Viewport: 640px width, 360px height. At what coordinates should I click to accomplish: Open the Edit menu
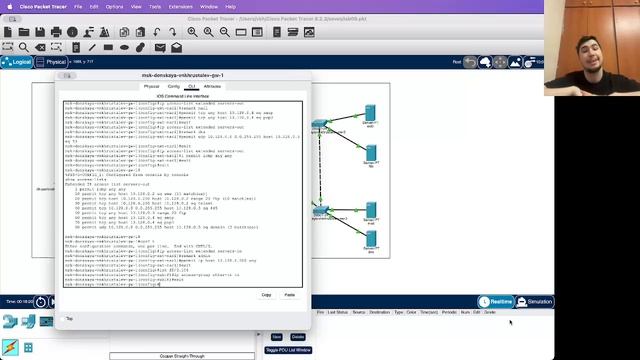pos(94,7)
